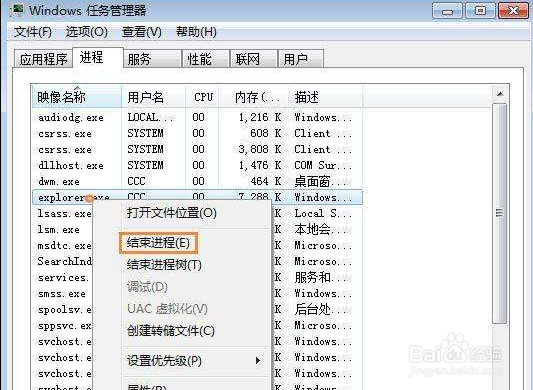
Task: Click the process list scrollbar thumb
Action: click(499, 213)
